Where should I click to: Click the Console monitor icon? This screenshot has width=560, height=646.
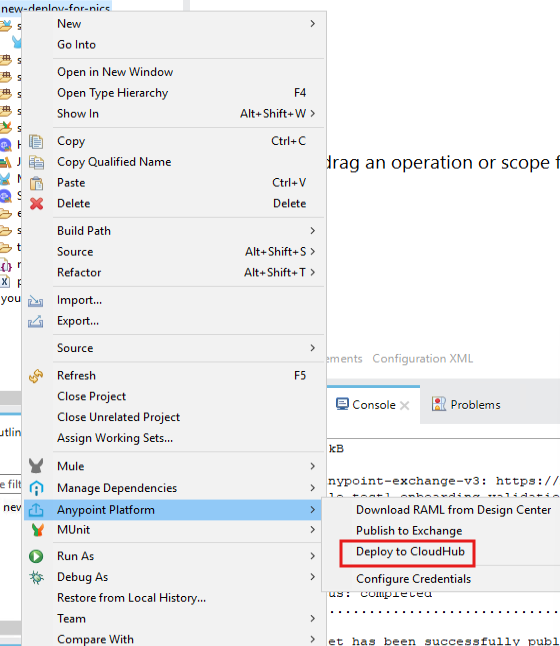tap(342, 404)
